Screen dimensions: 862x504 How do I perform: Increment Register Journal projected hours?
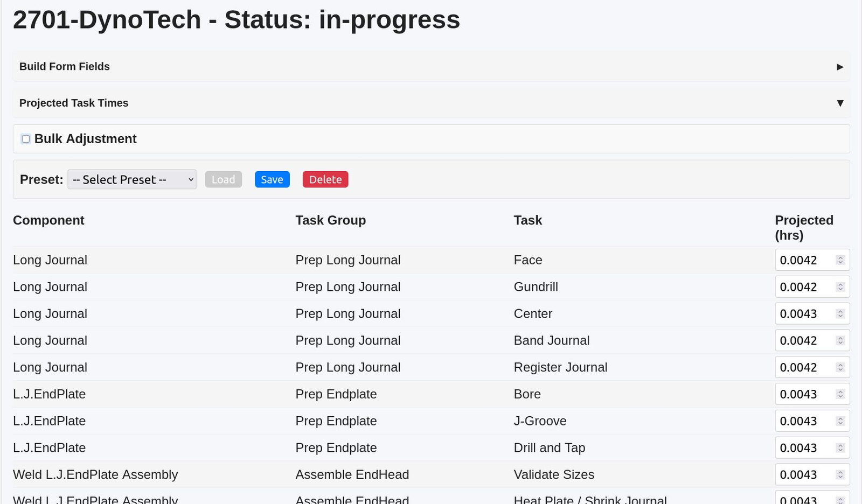(x=840, y=365)
